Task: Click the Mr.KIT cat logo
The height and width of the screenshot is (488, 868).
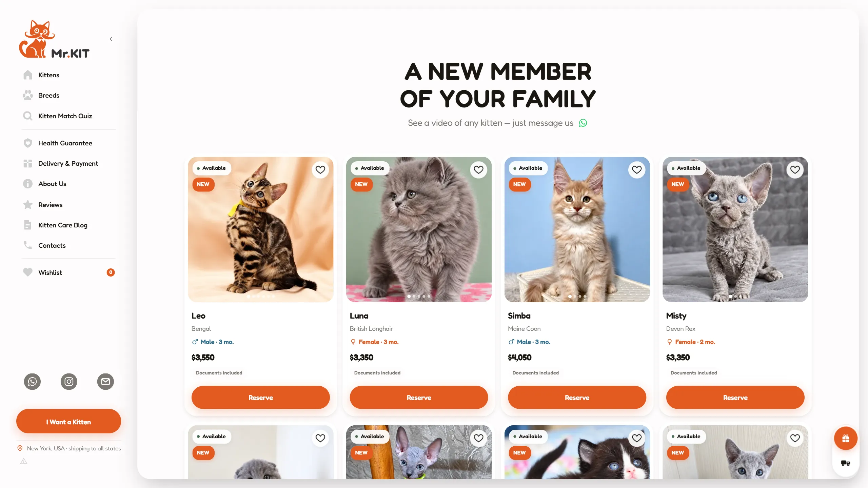Action: coord(54,40)
